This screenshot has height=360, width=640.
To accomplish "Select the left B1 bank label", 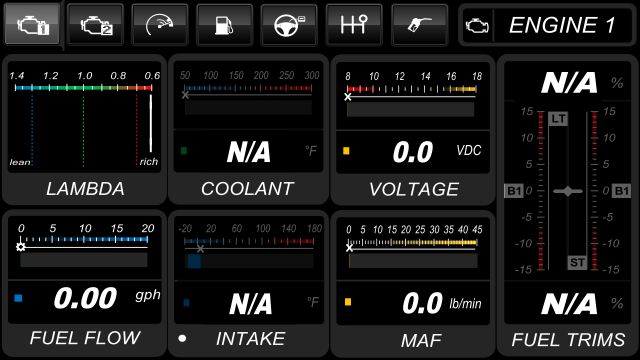I will click(x=514, y=191).
